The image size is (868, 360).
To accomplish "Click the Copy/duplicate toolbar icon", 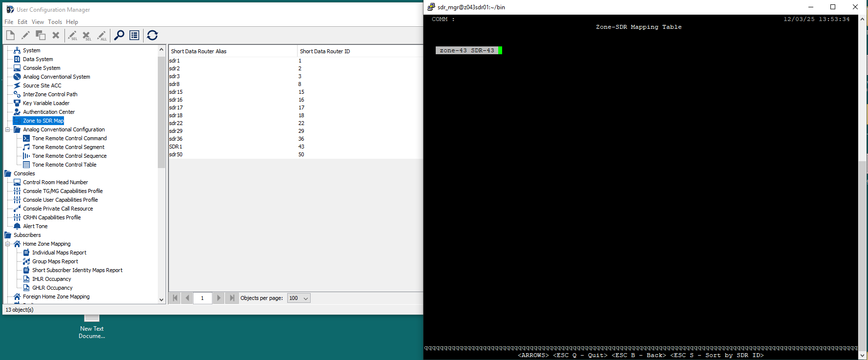I will click(x=41, y=35).
